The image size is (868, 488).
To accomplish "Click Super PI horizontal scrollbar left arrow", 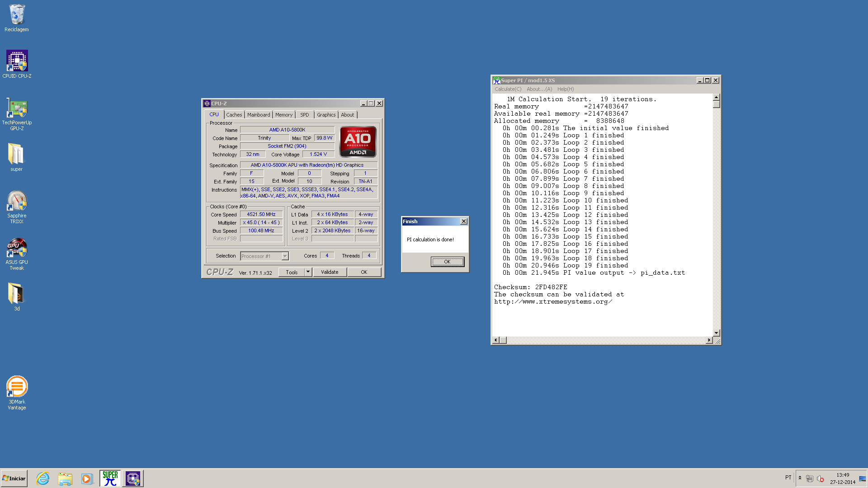I will 496,340.
